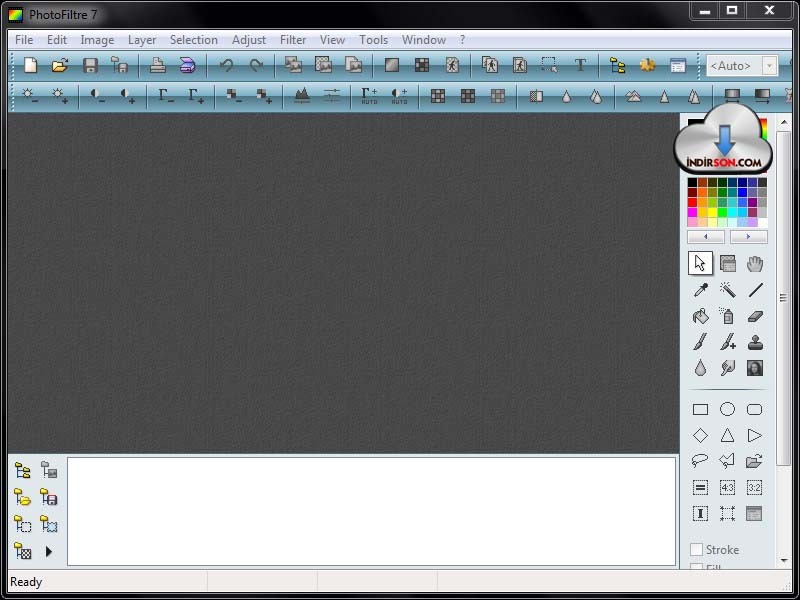Increase gamma with the gamma plus icon
The image size is (800, 600).
coord(196,95)
